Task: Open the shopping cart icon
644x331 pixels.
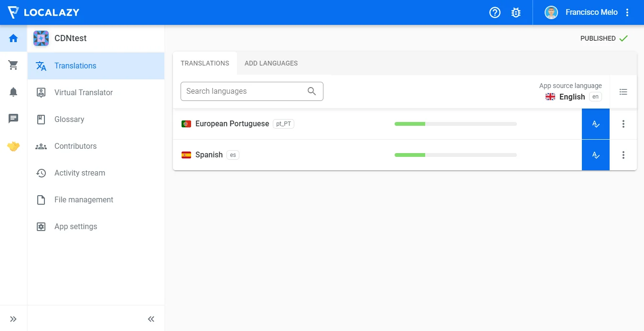Action: point(13,65)
